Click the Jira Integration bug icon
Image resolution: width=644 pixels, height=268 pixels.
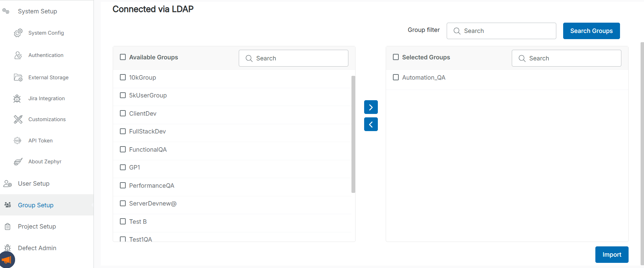17,99
